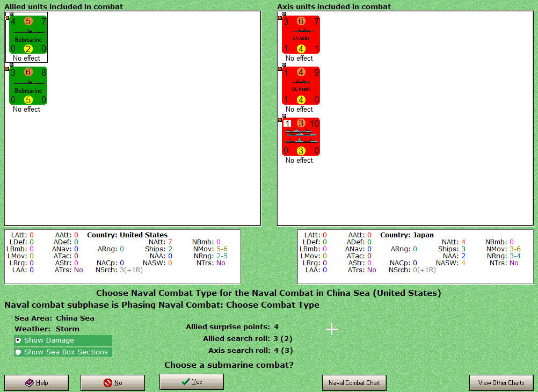Select the second Allied Submarine counter (3-6-8)

pos(28,86)
